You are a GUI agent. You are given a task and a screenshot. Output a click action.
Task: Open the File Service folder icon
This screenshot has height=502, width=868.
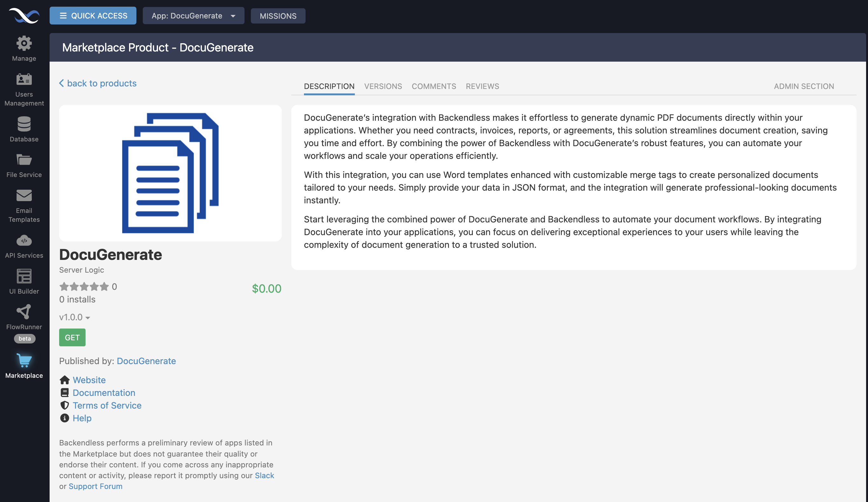(x=24, y=160)
